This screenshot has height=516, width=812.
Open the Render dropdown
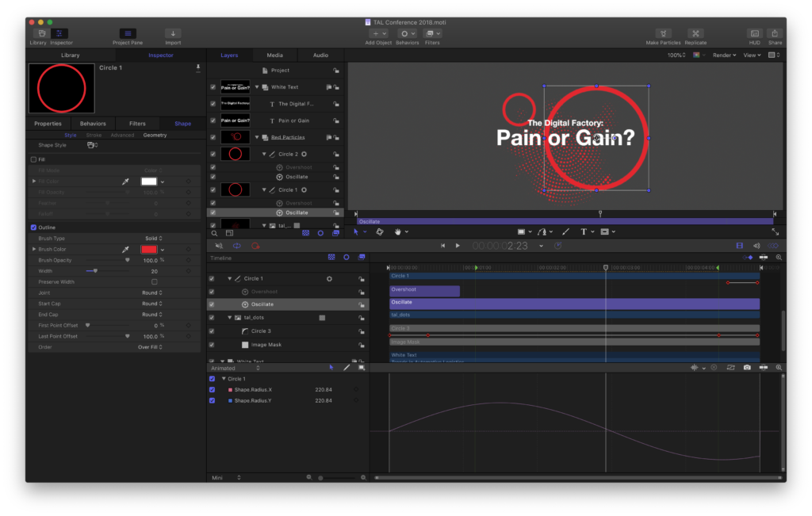pyautogui.click(x=724, y=55)
